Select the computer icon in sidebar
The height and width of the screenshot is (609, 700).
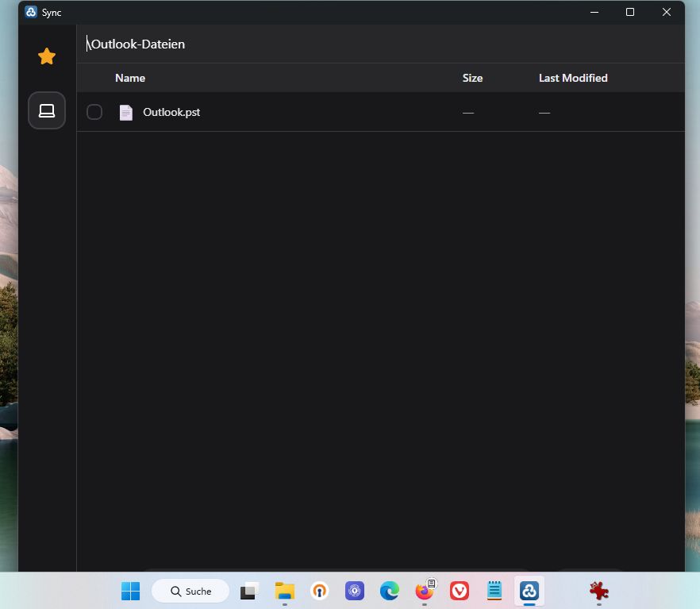(x=47, y=110)
